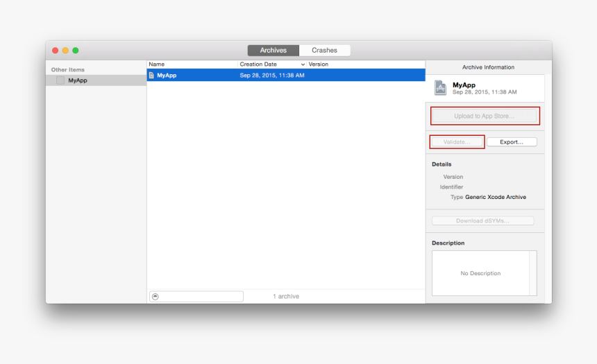The height and width of the screenshot is (364, 597).
Task: Switch to the Archives tab
Action: (274, 50)
